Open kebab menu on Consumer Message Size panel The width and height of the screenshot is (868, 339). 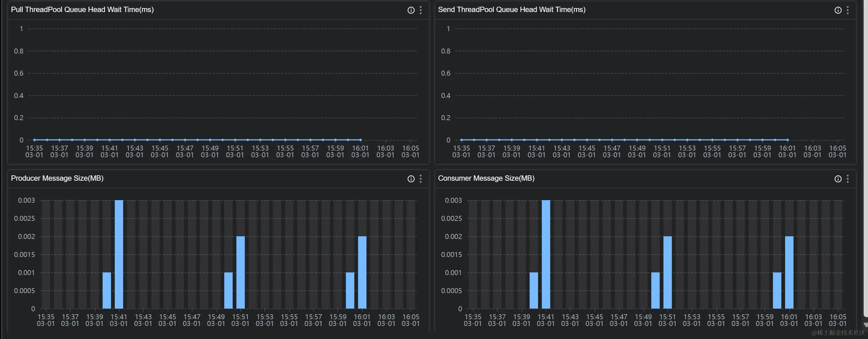(848, 179)
